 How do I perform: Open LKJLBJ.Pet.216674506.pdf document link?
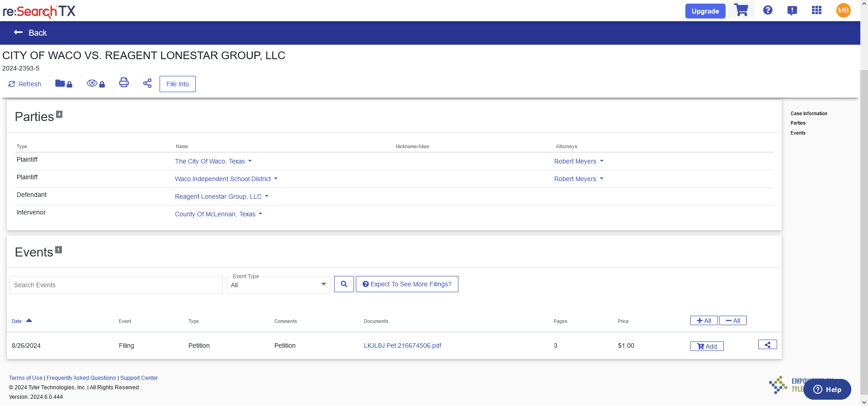pyautogui.click(x=402, y=345)
